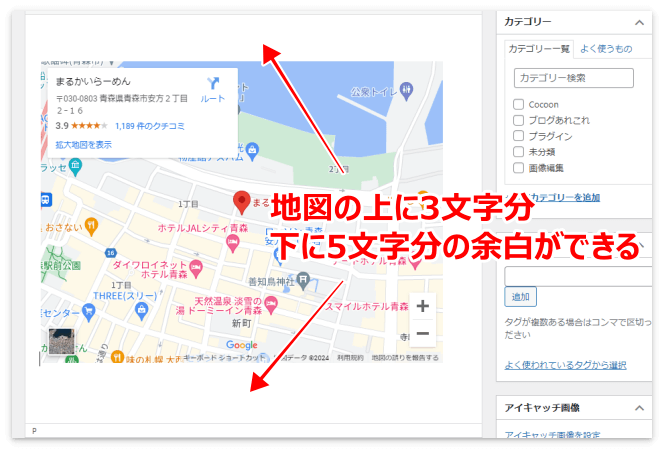Click the ドーミーイン青森 hotel marker
664x451 pixels.
click(271, 304)
